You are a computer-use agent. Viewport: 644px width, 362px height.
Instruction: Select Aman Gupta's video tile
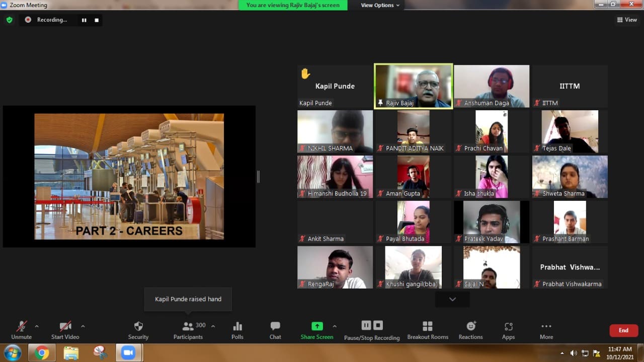pos(414,177)
